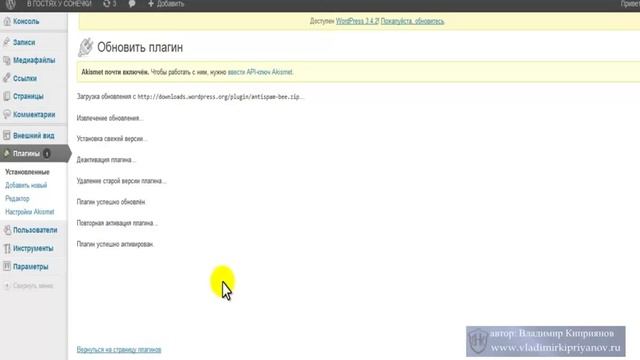Screen dimensions: 640x360
Task: Click the plus icon next to Добавить
Action: (x=151, y=4)
